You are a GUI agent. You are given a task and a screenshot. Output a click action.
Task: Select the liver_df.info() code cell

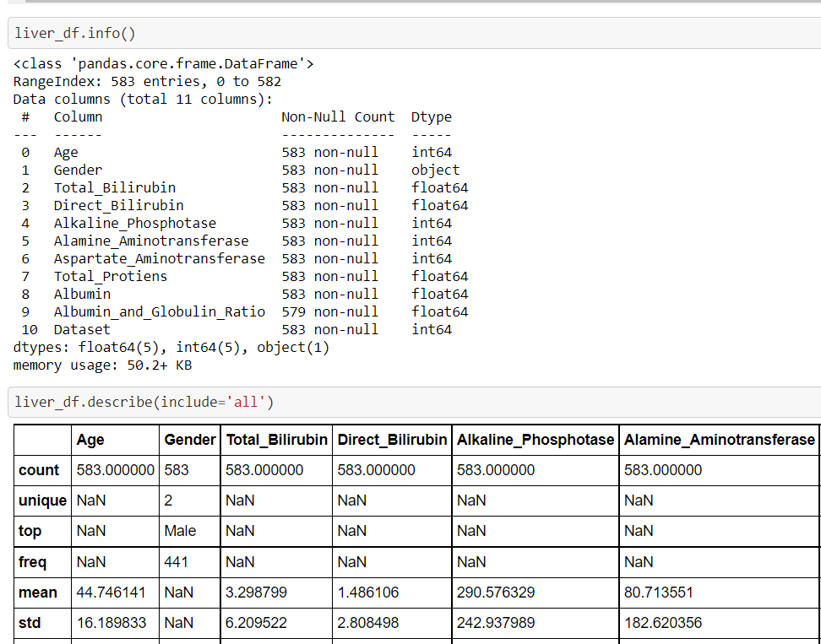(414, 34)
